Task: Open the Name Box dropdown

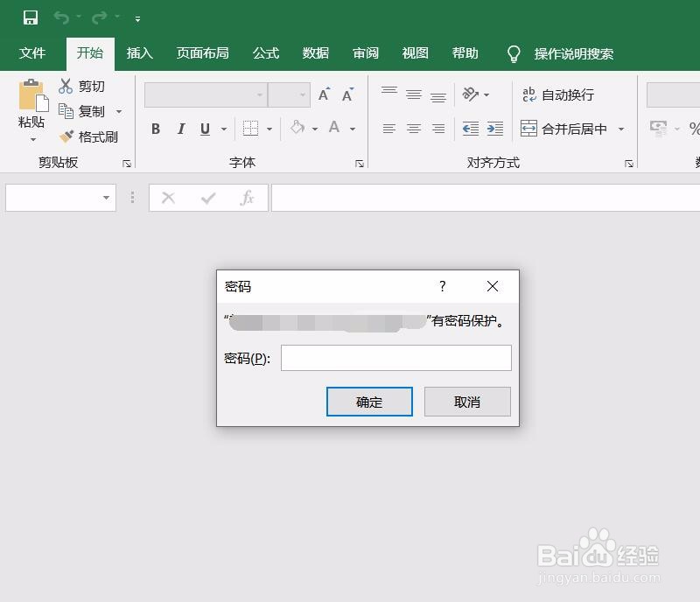Action: [x=106, y=198]
